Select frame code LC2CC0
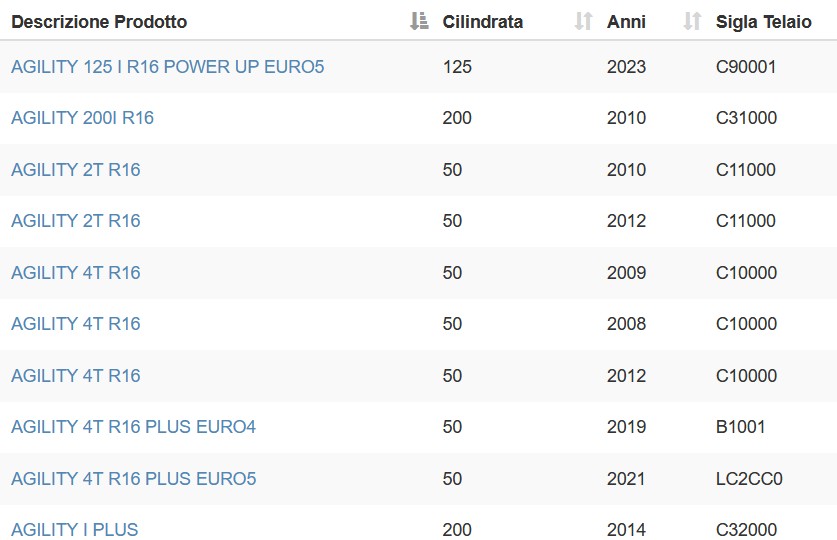The image size is (837, 540). pyautogui.click(x=749, y=479)
